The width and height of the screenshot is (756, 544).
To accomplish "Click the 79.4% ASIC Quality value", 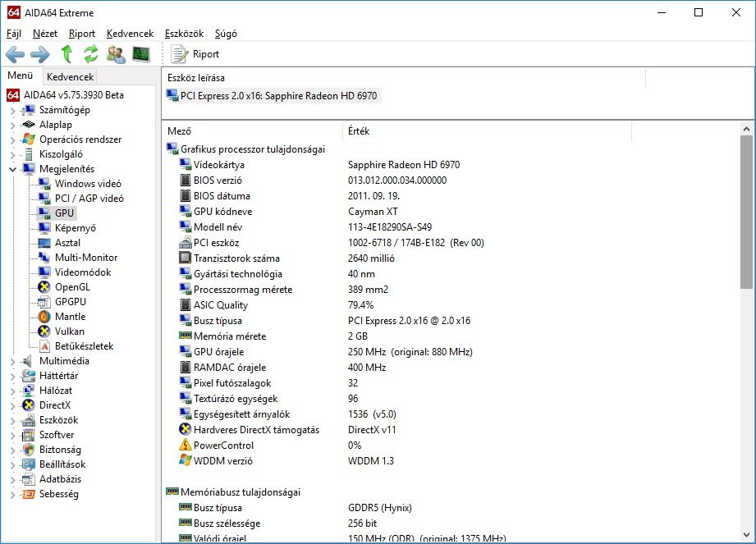I will 360,305.
